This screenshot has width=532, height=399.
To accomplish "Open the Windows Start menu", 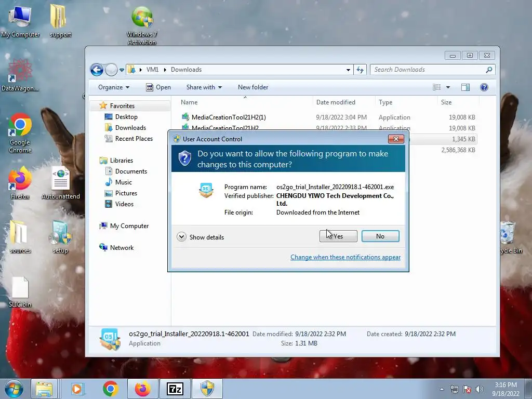I will [x=14, y=389].
